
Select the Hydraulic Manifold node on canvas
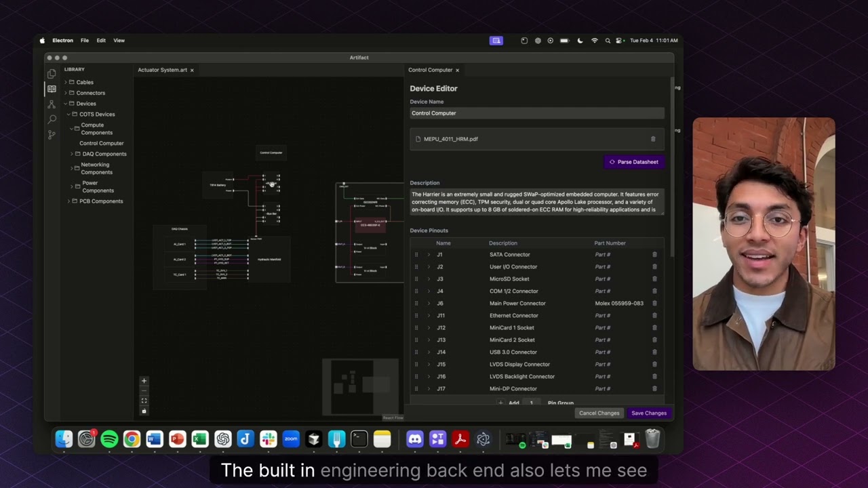click(269, 260)
